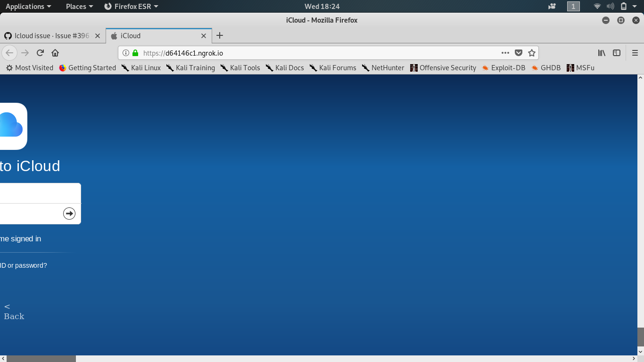Open Kali Forums bookmark
Viewport: 644px width, 362px height.
pos(333,68)
